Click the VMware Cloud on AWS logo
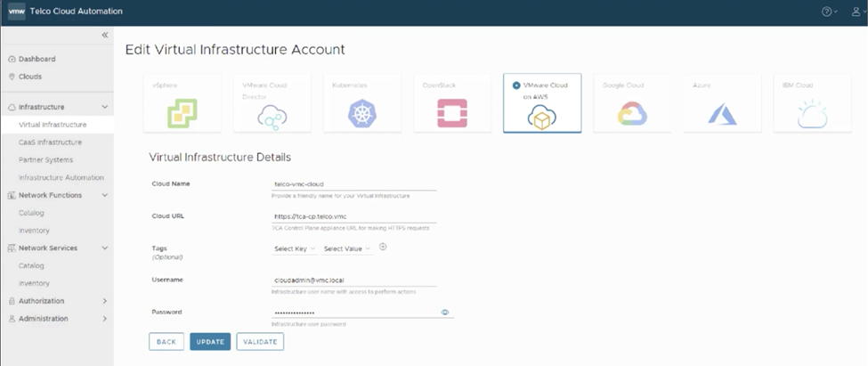 [541, 117]
